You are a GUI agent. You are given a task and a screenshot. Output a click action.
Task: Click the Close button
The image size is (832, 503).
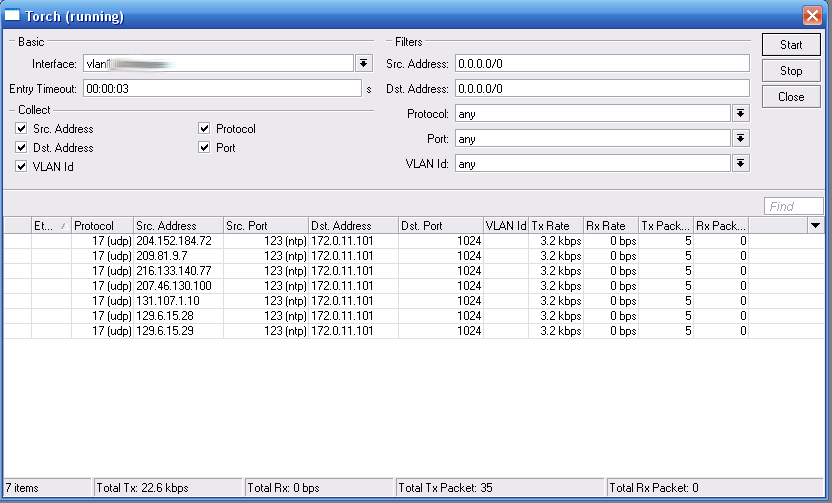[791, 97]
